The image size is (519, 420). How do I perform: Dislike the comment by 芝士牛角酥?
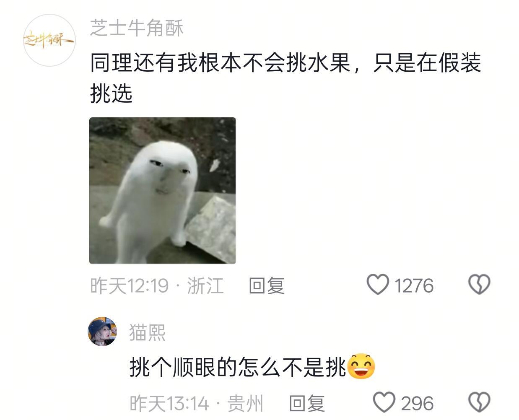point(479,285)
